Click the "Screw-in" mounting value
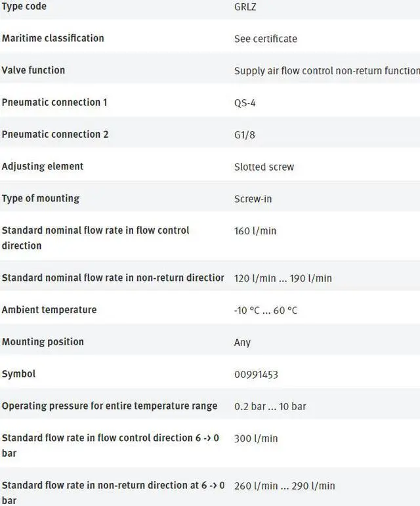Image resolution: width=420 pixels, height=506 pixels. [253, 199]
